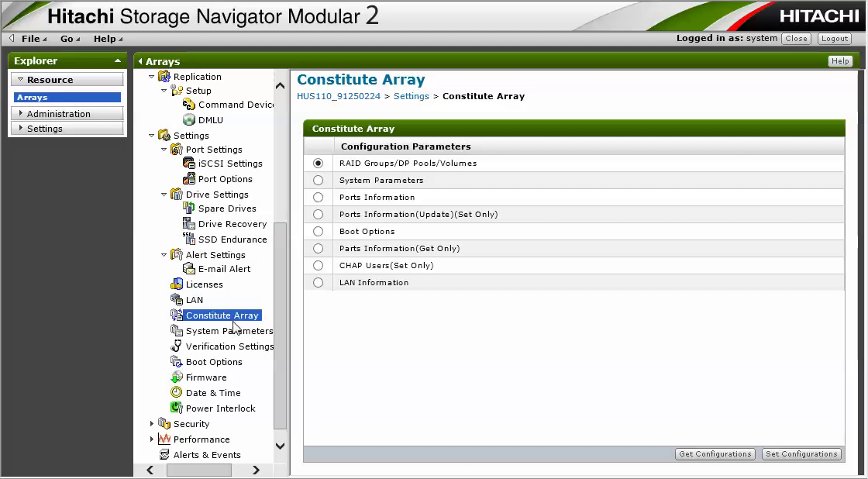Expand the Settings section in Explorer

click(x=67, y=129)
